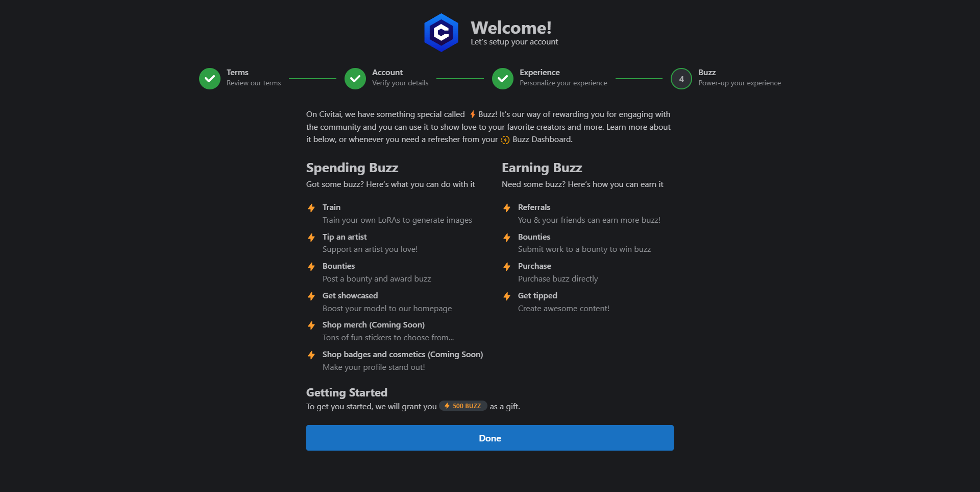Click the bolt icon beside Shop badges and cosmetics
Viewport: 980px width, 492px height.
point(311,355)
